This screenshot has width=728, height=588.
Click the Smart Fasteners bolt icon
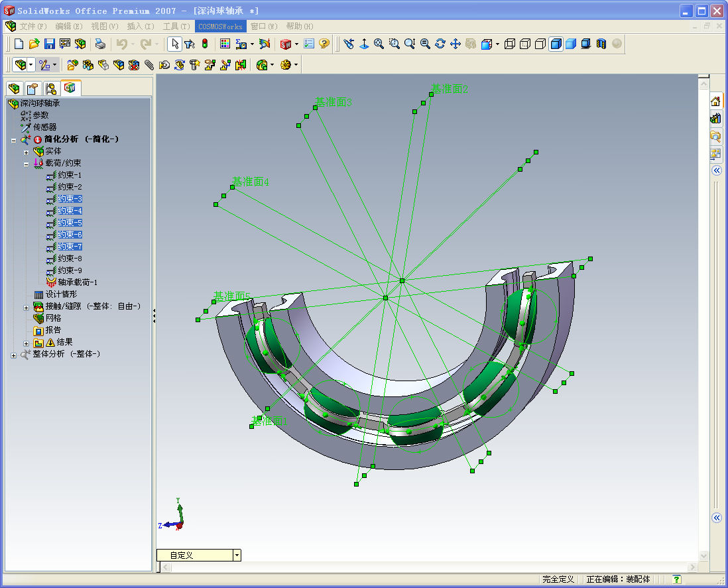[194, 65]
